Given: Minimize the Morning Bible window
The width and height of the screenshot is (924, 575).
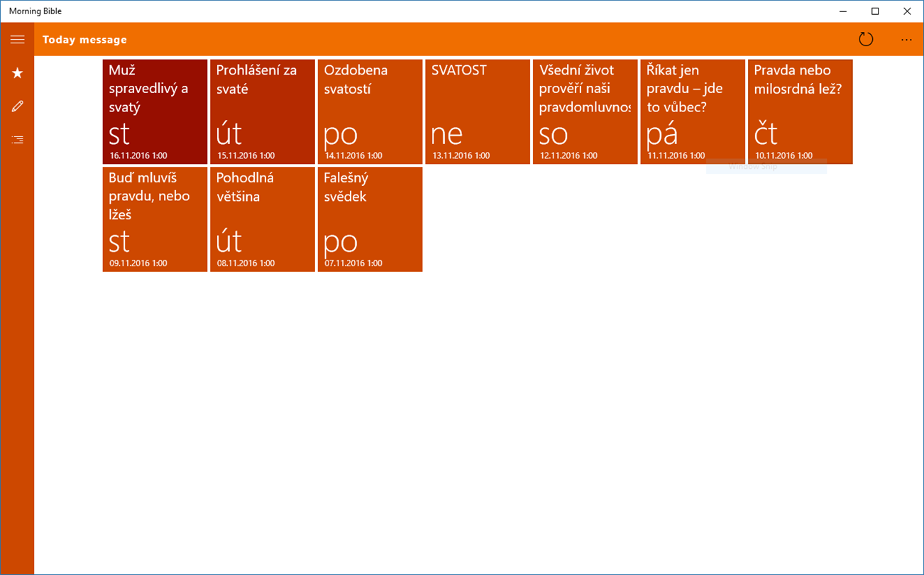Looking at the screenshot, I should click(x=843, y=11).
